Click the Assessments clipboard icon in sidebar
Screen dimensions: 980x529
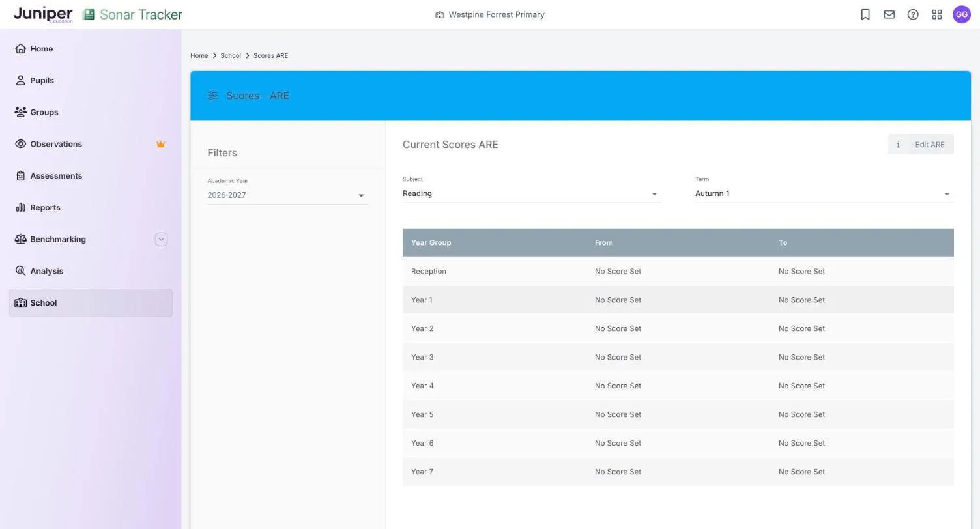pyautogui.click(x=20, y=176)
